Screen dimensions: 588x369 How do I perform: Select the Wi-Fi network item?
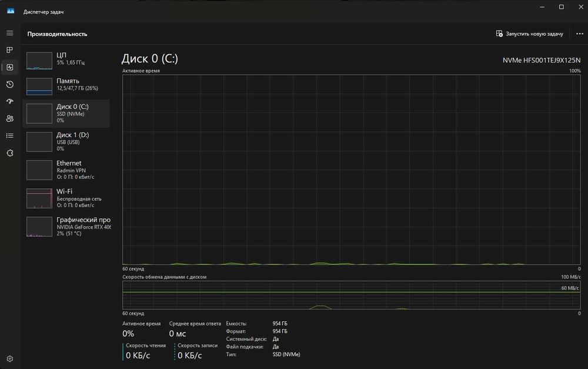(x=66, y=198)
